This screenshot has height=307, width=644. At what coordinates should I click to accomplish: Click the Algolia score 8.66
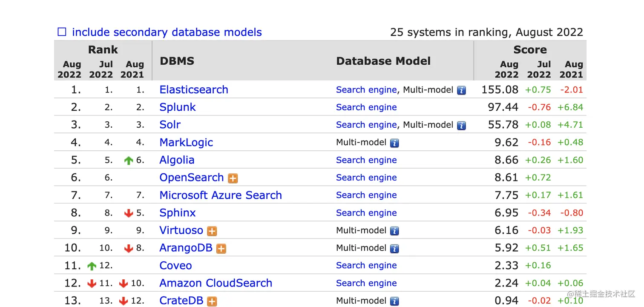(x=507, y=160)
